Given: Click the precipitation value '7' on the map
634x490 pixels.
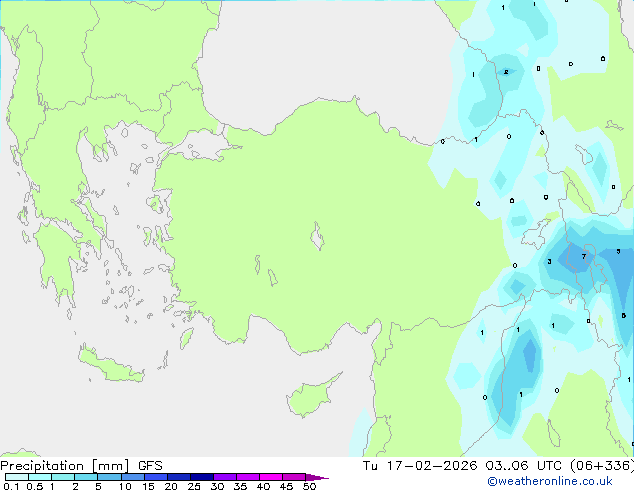Looking at the screenshot, I should [x=583, y=256].
